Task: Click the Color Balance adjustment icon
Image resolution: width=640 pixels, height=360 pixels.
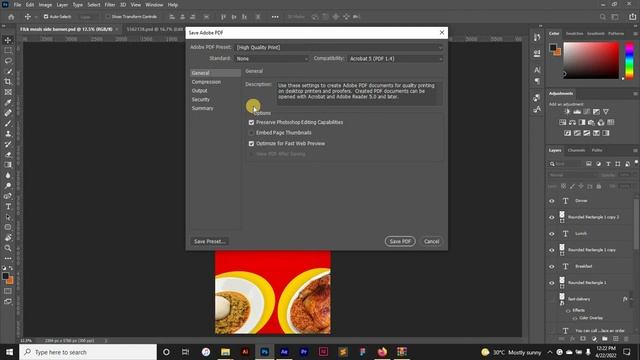Action: click(x=572, y=122)
